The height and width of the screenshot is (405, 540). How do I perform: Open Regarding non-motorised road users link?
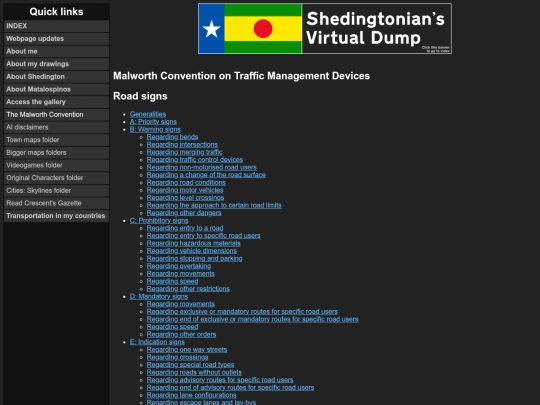coord(202,167)
